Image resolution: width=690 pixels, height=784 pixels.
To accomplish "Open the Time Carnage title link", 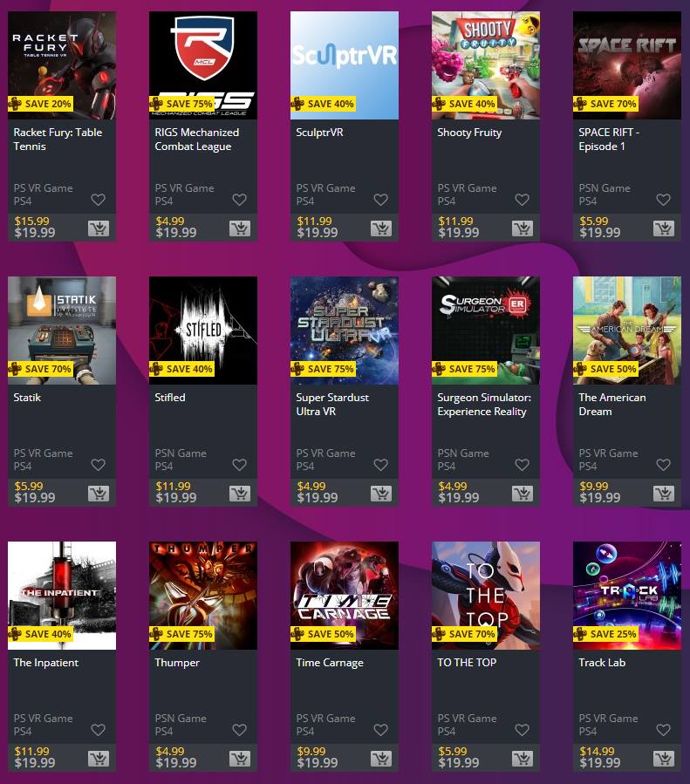I will coord(330,663).
